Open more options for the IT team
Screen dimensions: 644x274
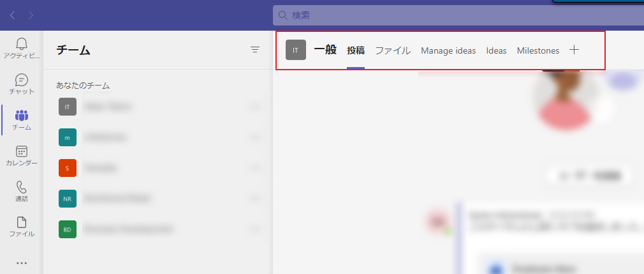coord(255,107)
